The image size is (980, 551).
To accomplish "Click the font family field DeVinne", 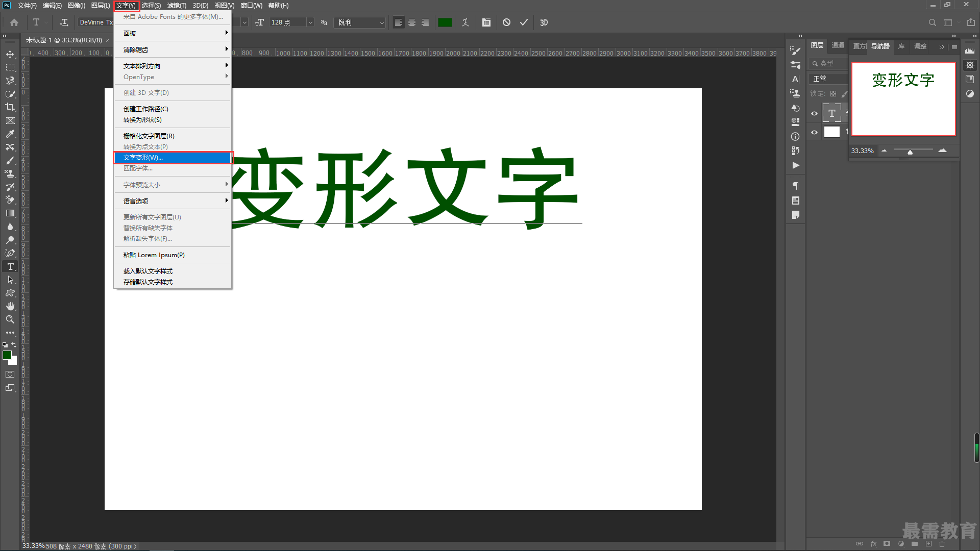I will (96, 22).
